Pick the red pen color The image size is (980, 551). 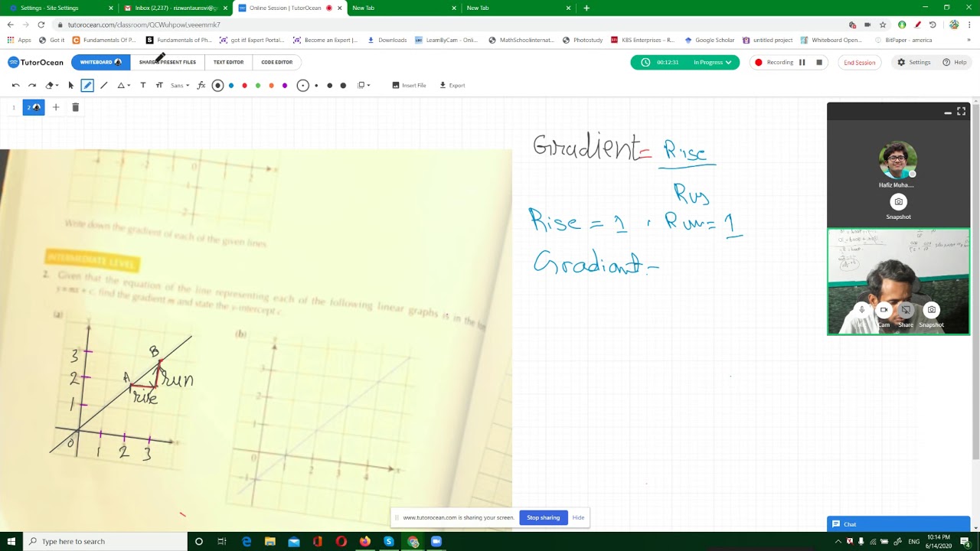click(x=244, y=85)
